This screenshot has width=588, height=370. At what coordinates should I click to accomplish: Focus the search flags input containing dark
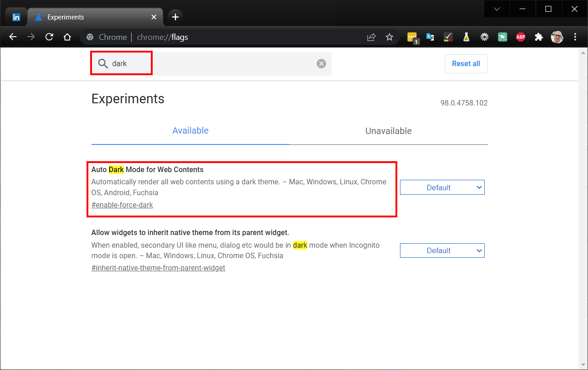point(211,64)
